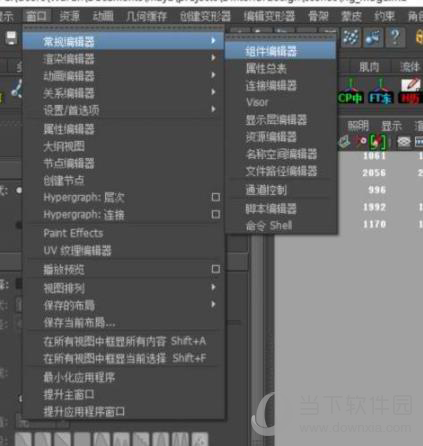Expand the 关系编辑器 submenu arrow

213,92
